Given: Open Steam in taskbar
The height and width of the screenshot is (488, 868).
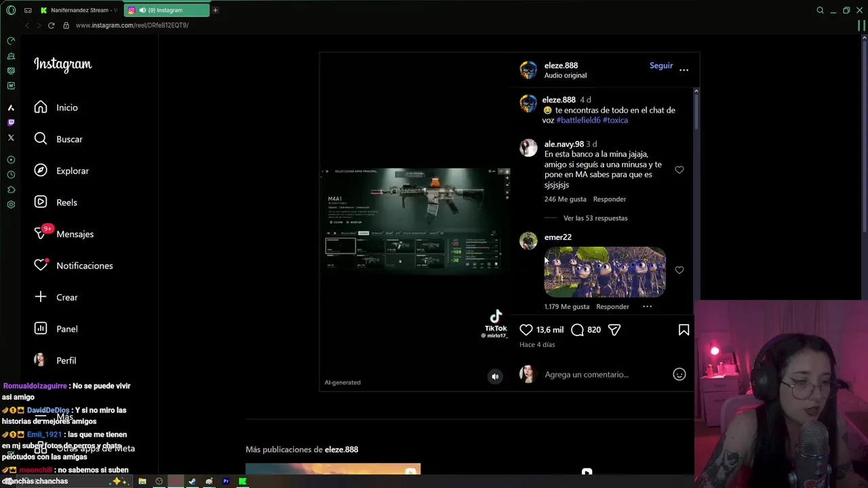Looking at the screenshot, I should tap(192, 481).
